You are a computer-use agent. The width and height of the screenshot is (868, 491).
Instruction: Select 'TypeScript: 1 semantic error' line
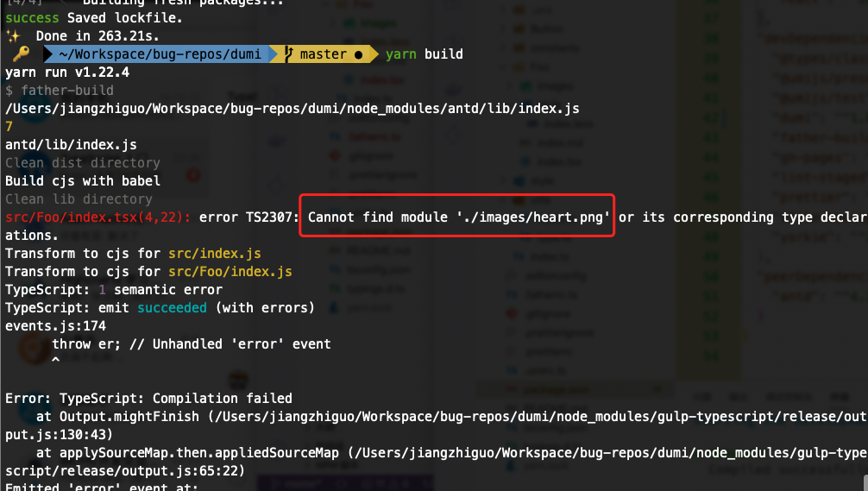pos(114,290)
